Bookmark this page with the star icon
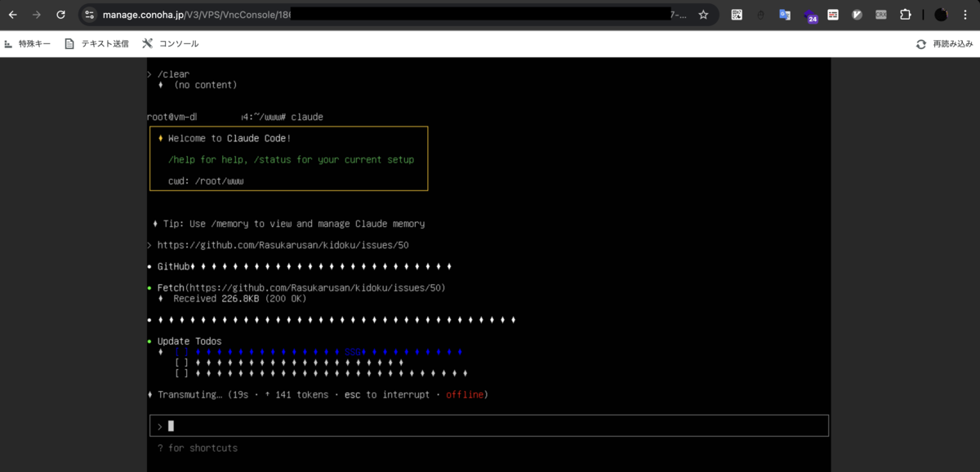This screenshot has width=980, height=472. [703, 15]
